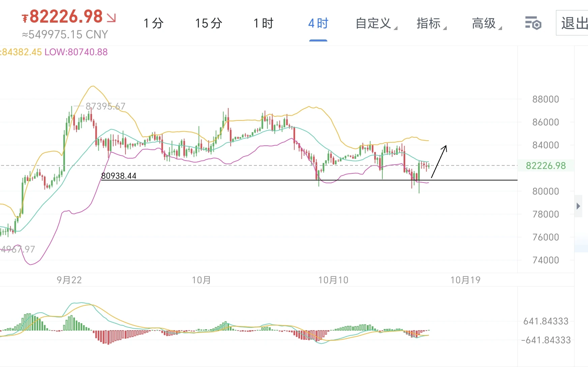Click the ≈549975.15 CNY conversion text
Image resolution: width=588 pixels, height=367 pixels.
click(x=65, y=34)
